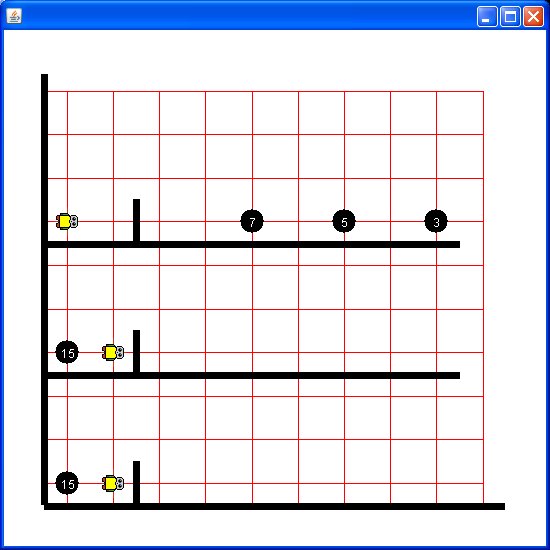Select the beeper pile labeled 3
550x550 pixels.
436,221
